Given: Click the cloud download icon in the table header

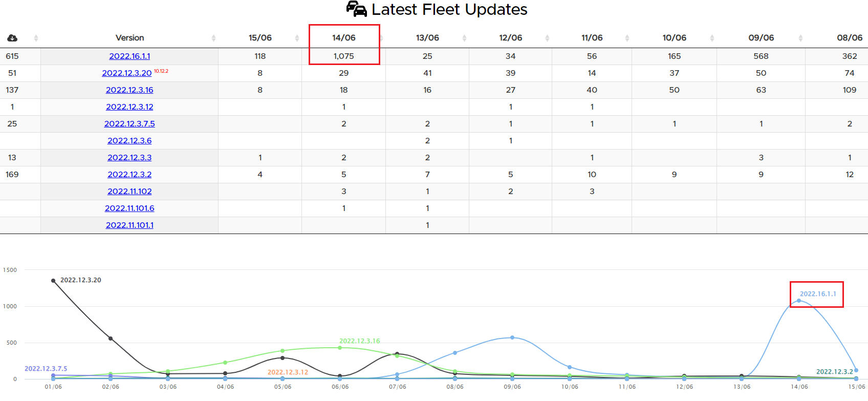Looking at the screenshot, I should pos(12,38).
